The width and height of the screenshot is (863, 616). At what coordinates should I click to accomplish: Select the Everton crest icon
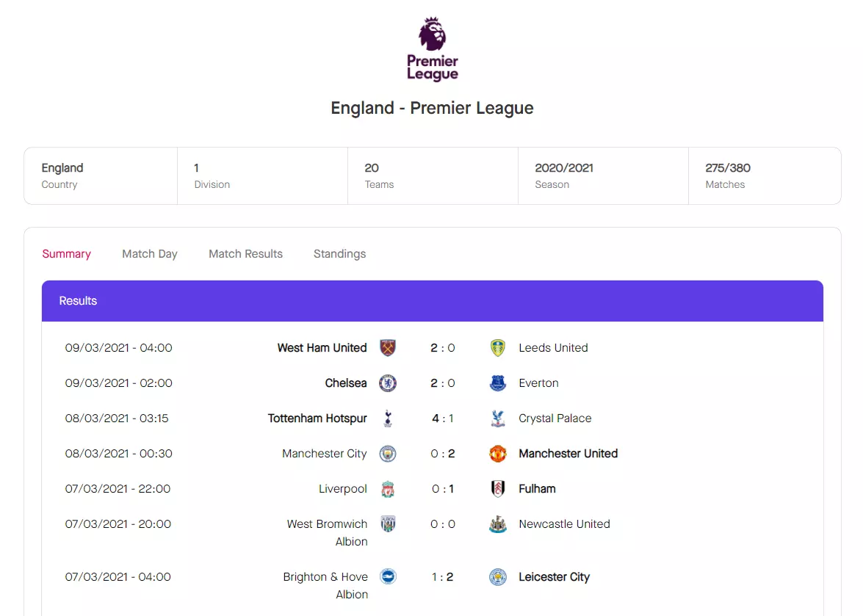tap(497, 383)
